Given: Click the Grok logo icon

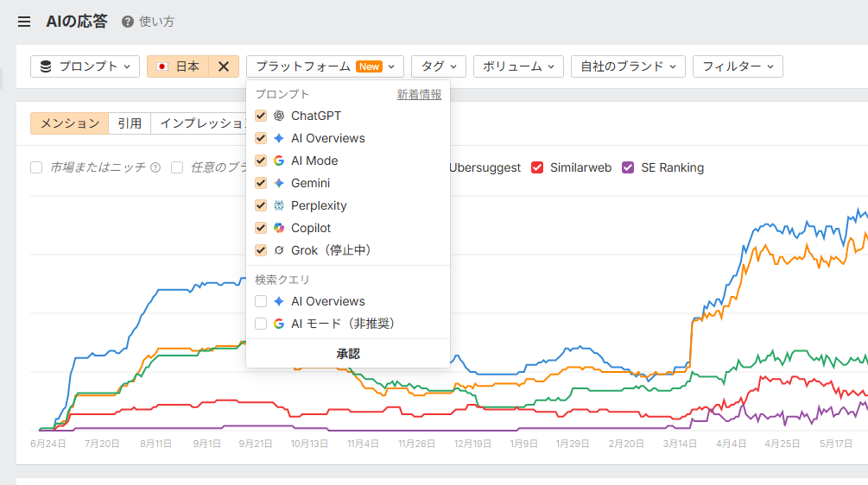Looking at the screenshot, I should click(x=279, y=250).
